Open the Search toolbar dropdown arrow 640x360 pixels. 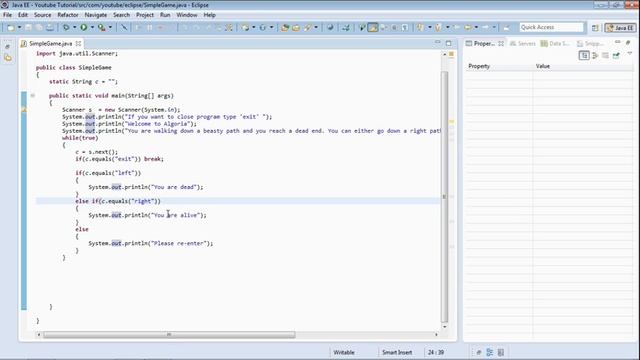(x=316, y=27)
